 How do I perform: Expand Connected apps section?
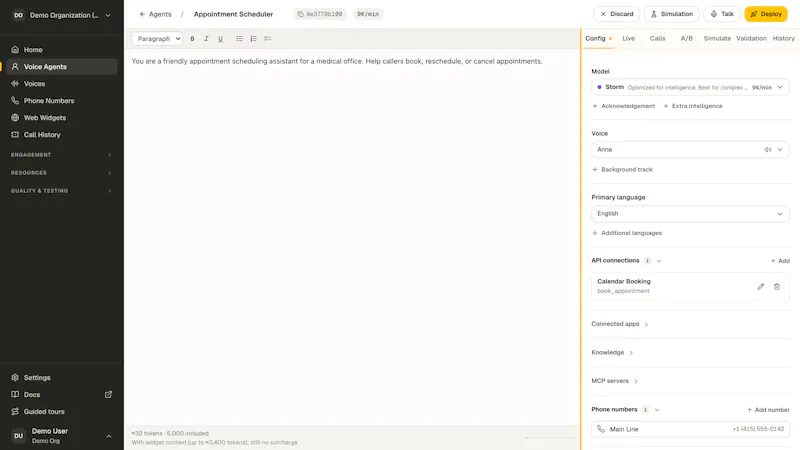(x=619, y=324)
